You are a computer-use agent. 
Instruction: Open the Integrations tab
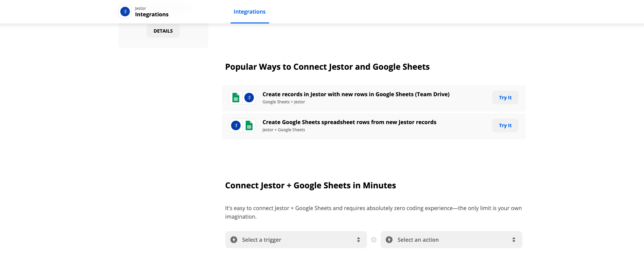[x=249, y=12]
